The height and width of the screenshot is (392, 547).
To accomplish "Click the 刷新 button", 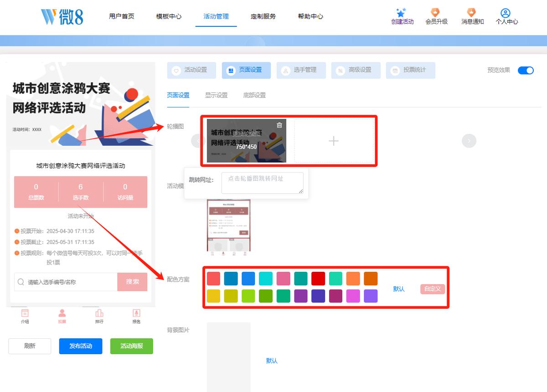I will click(30, 346).
